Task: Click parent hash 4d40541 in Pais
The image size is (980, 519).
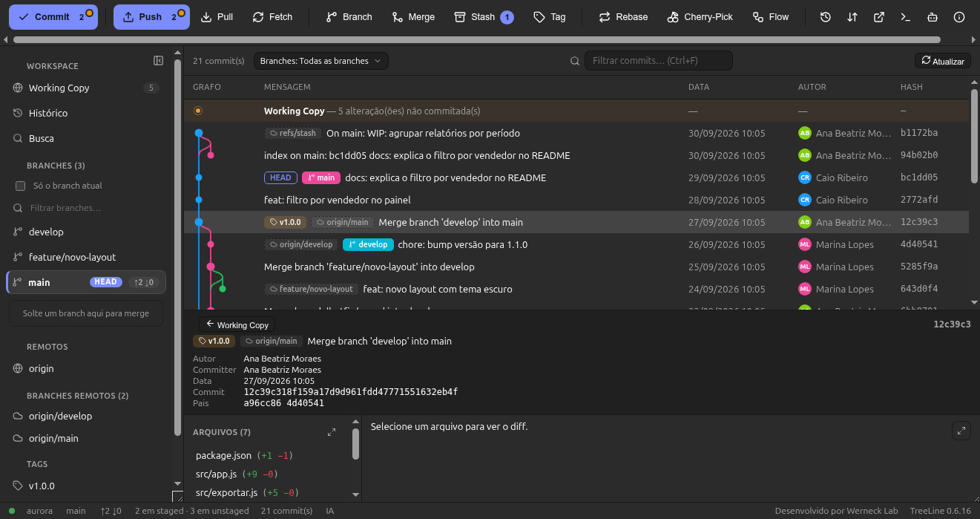Action: click(x=305, y=403)
